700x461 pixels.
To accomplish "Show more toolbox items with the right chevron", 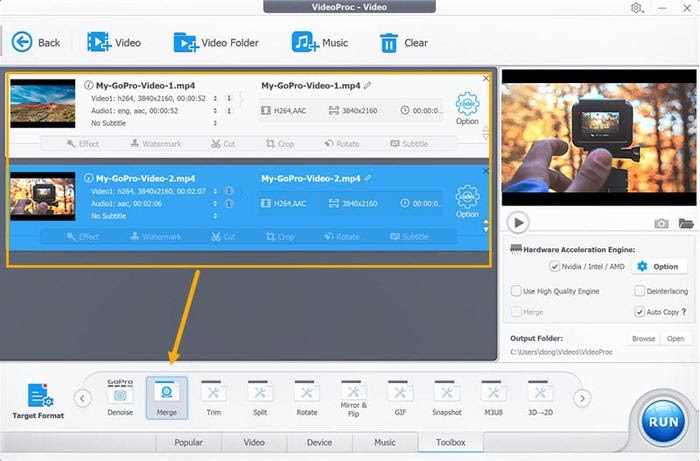I will pyautogui.click(x=582, y=398).
